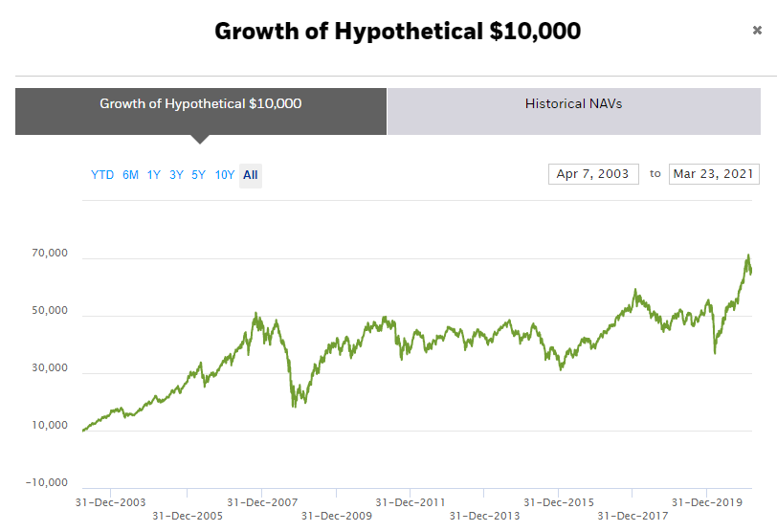Set chart range to 1Y
The image size is (777, 532).
click(154, 175)
